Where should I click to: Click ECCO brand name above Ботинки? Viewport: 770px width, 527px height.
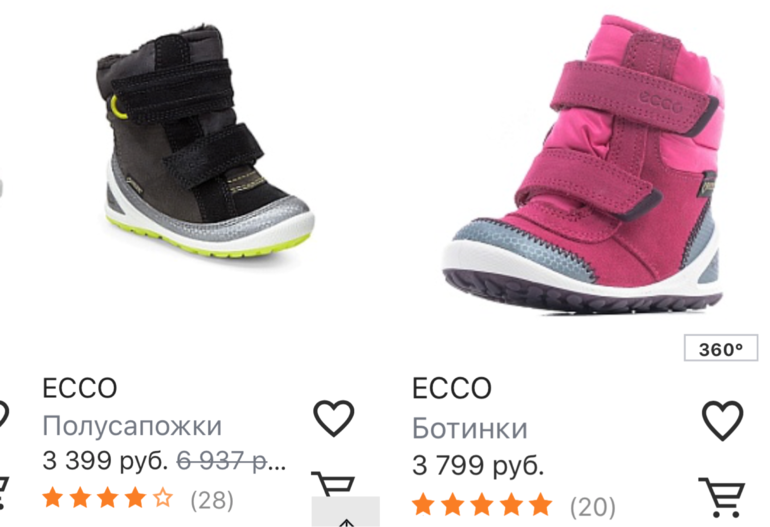(451, 388)
